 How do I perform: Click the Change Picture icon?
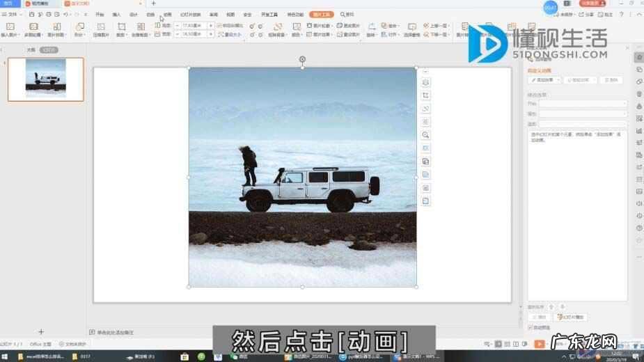348,26
